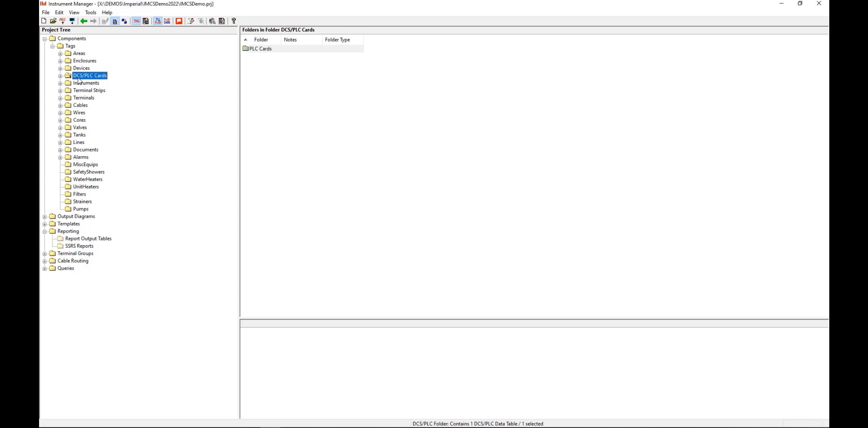Click the new project file icon

(44, 21)
